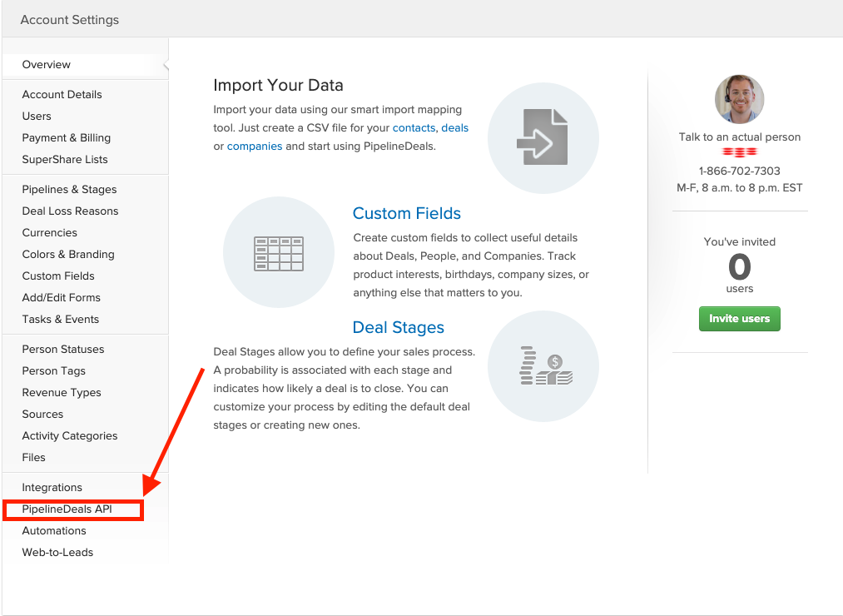This screenshot has height=616, width=843.
Task: Click the Account Settings header title
Action: (70, 20)
